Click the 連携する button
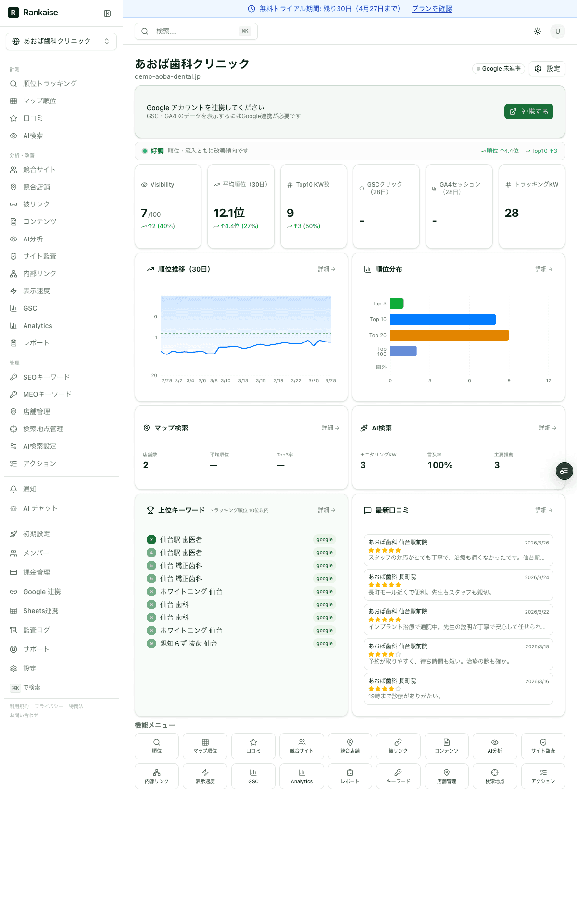577x924 pixels. pos(529,112)
